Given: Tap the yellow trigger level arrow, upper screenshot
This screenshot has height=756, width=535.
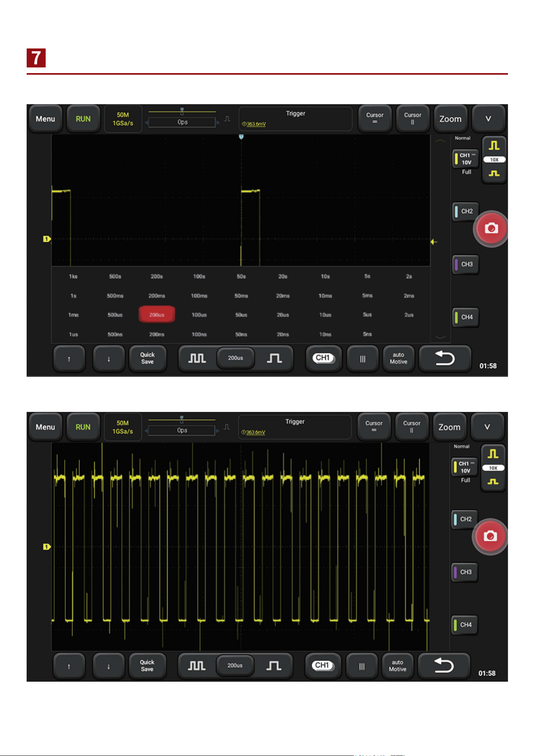Looking at the screenshot, I should point(434,241).
